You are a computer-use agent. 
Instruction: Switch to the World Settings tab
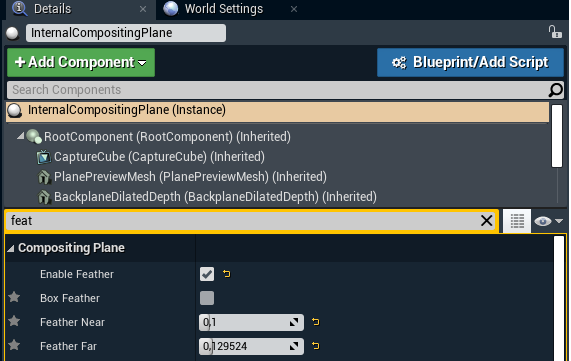click(x=224, y=9)
